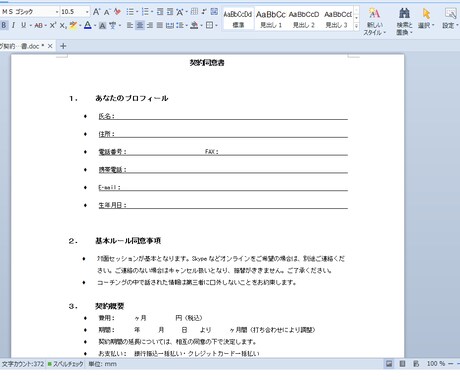Click 単位: mm in status bar
Screen dimensions: 460x380
click(x=102, y=364)
